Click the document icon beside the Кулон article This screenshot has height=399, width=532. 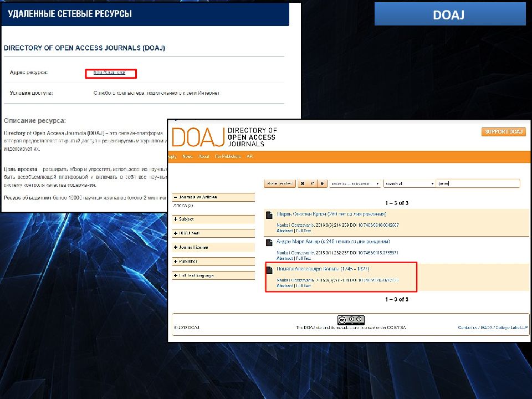(x=269, y=215)
